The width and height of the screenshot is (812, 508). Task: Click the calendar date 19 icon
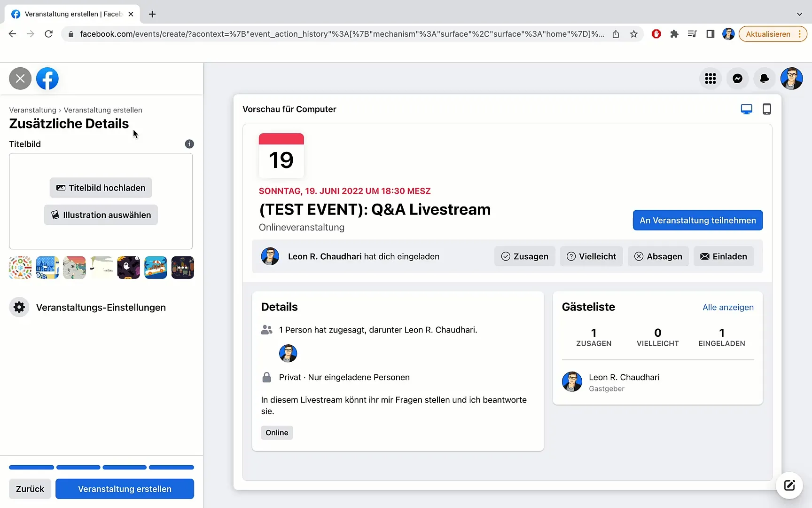pos(281,156)
